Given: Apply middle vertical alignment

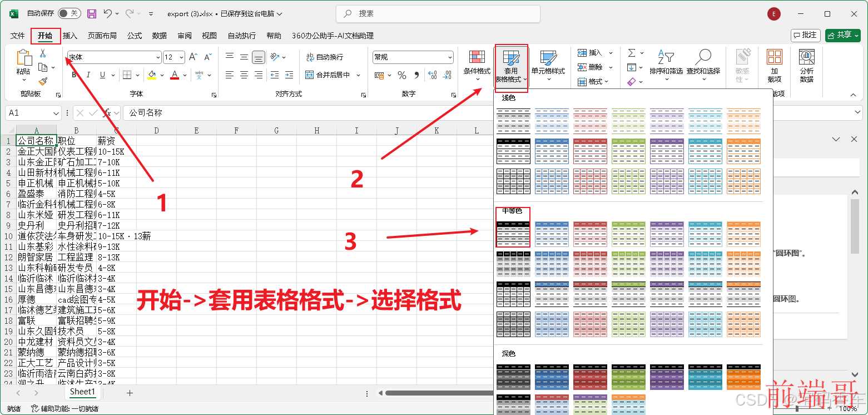Looking at the screenshot, I should click(x=244, y=57).
